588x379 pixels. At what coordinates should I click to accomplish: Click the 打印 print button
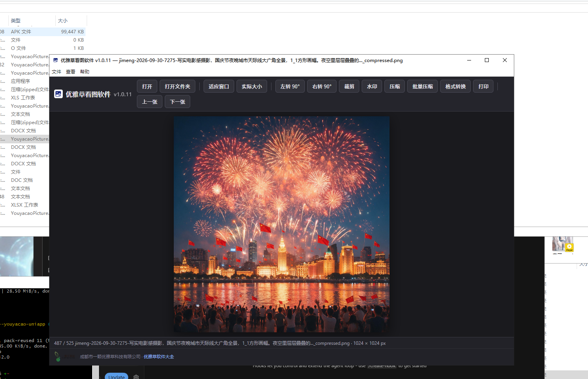483,86
